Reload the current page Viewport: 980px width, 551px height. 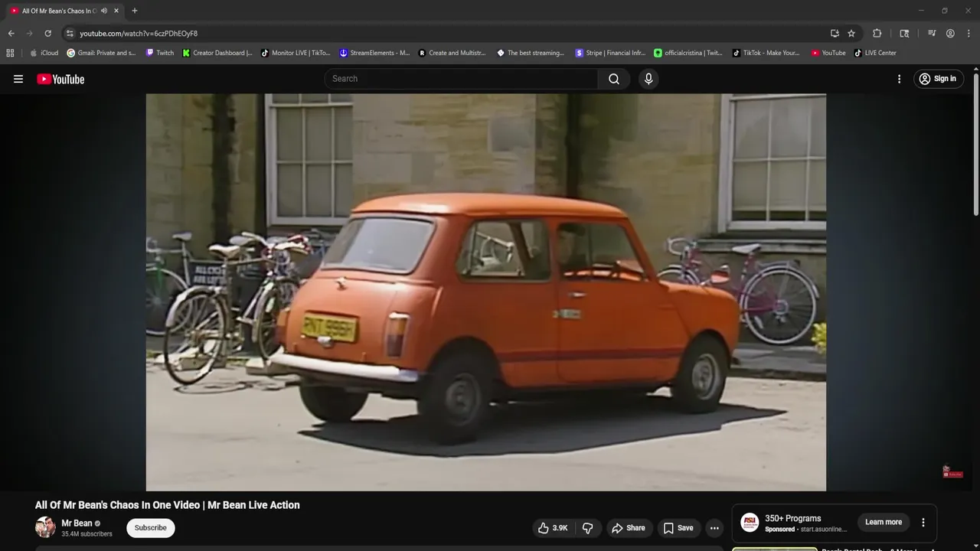click(47, 34)
